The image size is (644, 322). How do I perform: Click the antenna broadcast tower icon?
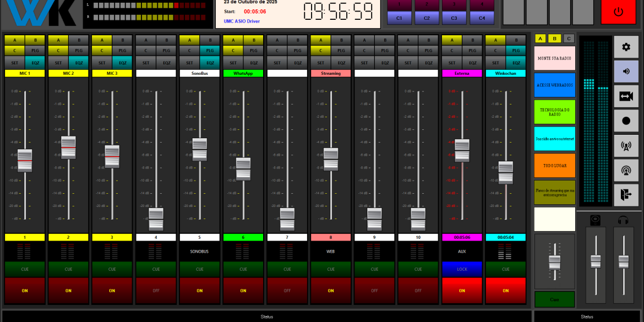[626, 146]
